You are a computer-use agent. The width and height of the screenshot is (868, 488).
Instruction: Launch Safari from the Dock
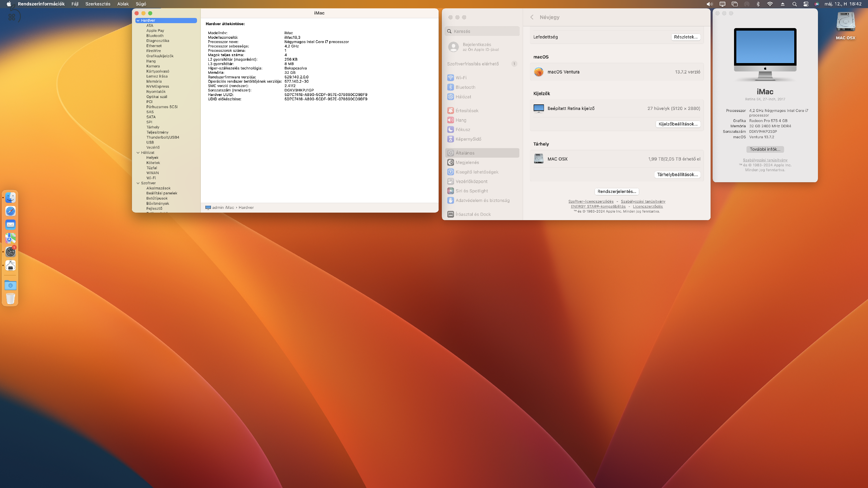10,211
